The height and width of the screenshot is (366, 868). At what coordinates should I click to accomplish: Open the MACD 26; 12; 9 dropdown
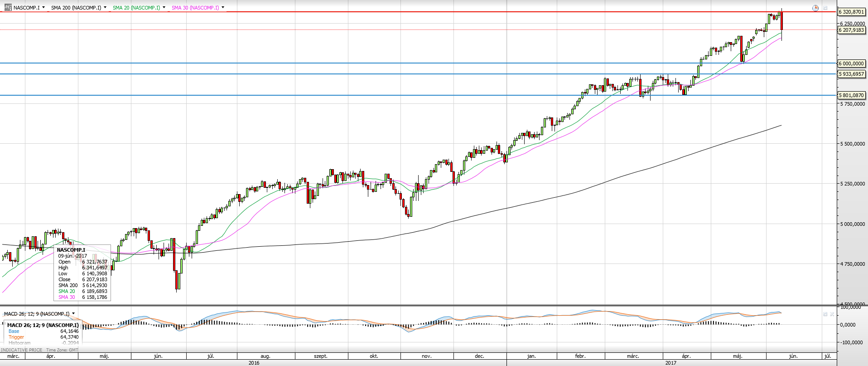73,313
